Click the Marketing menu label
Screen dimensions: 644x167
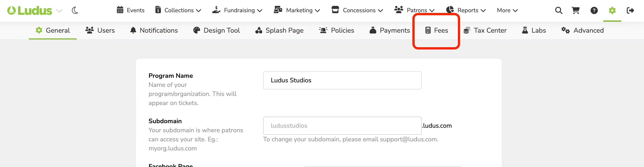pyautogui.click(x=299, y=10)
